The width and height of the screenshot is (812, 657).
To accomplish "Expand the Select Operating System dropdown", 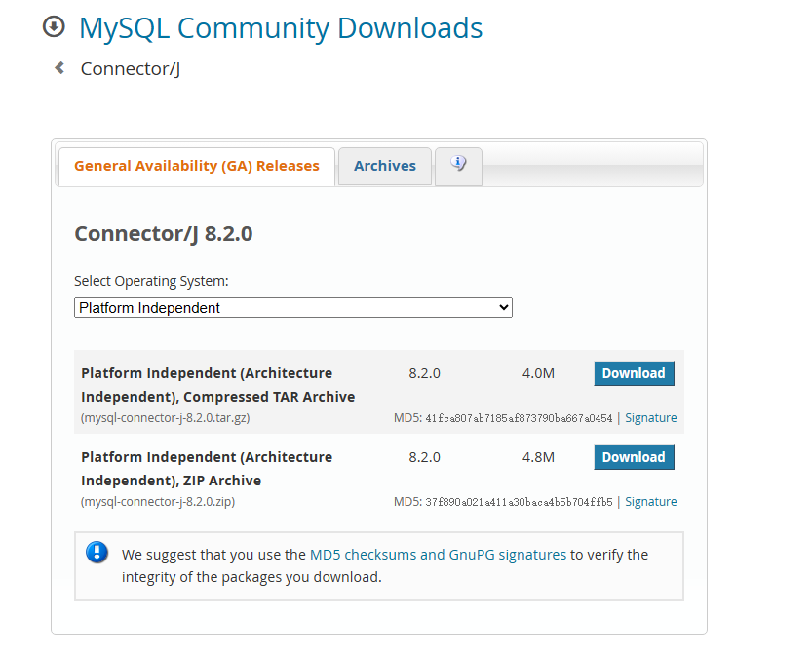I will coord(292,308).
